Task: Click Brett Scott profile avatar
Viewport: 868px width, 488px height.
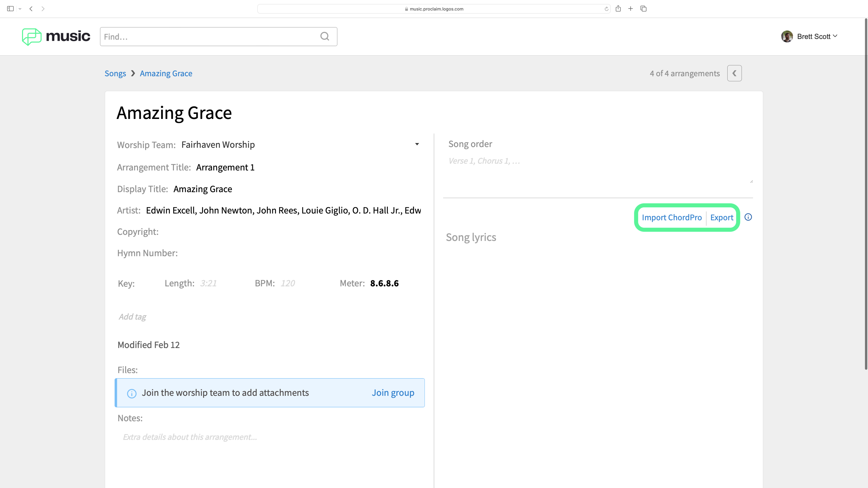Action: coord(787,36)
